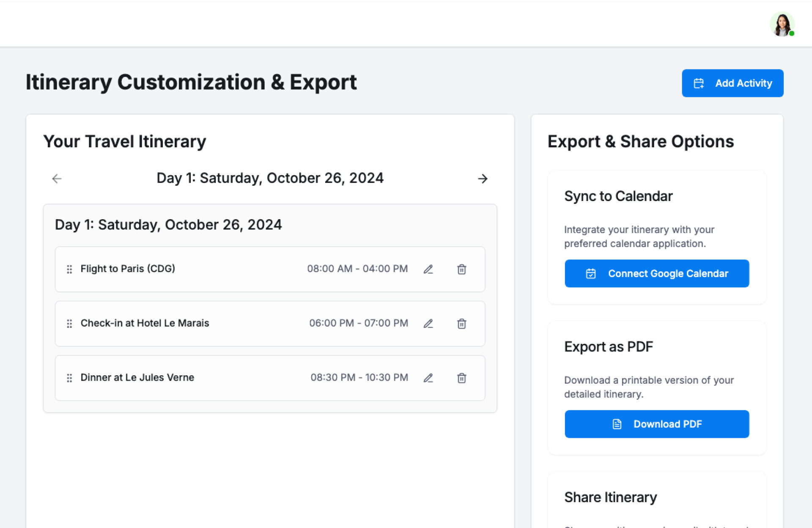Go to the previous day arrow
812x528 pixels.
pos(57,179)
